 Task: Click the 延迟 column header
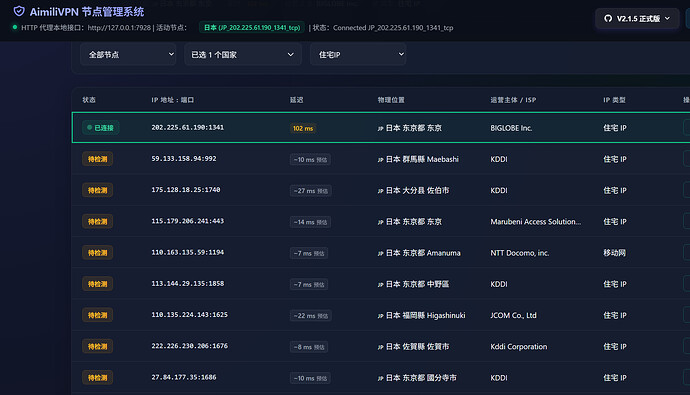tap(296, 100)
